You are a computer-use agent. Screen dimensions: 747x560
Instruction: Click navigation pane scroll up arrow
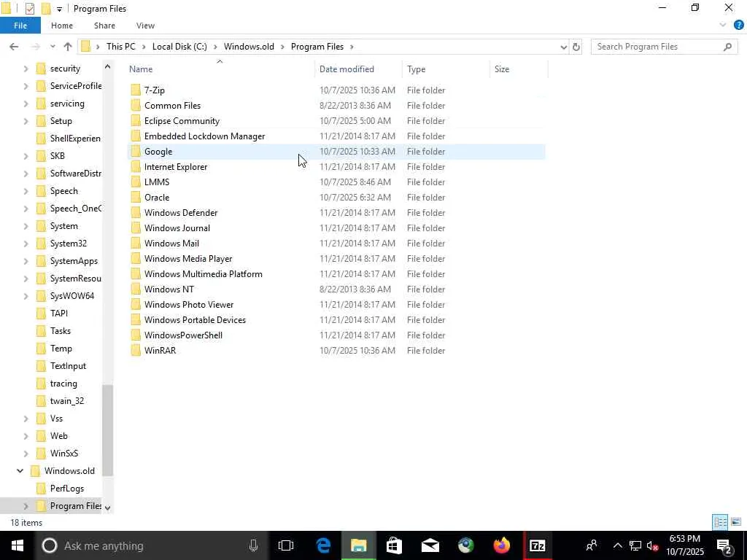coord(108,67)
